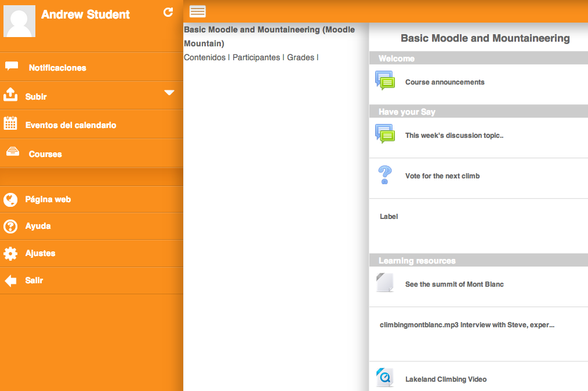Open Página web

point(92,199)
